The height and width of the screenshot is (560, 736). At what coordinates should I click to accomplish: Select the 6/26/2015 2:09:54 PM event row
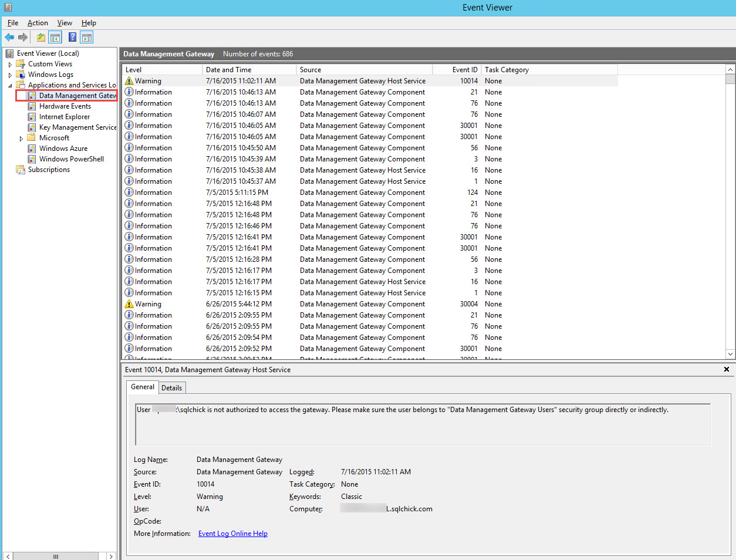(x=370, y=338)
